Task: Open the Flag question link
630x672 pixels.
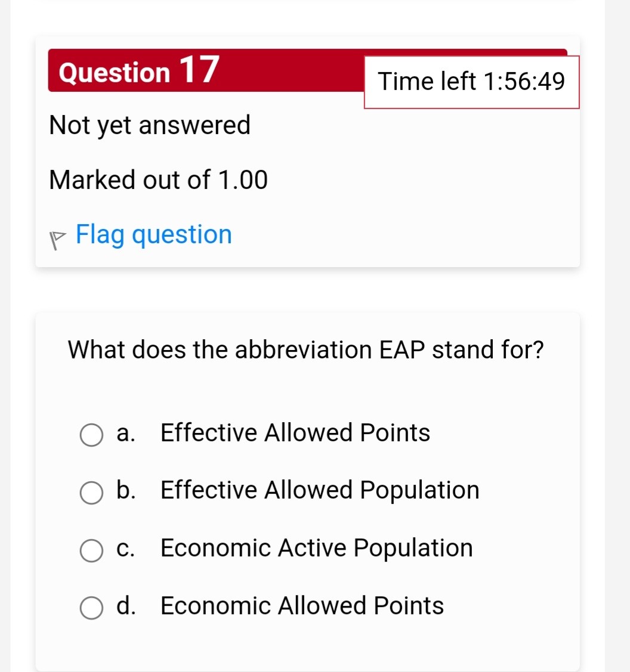Action: tap(154, 234)
